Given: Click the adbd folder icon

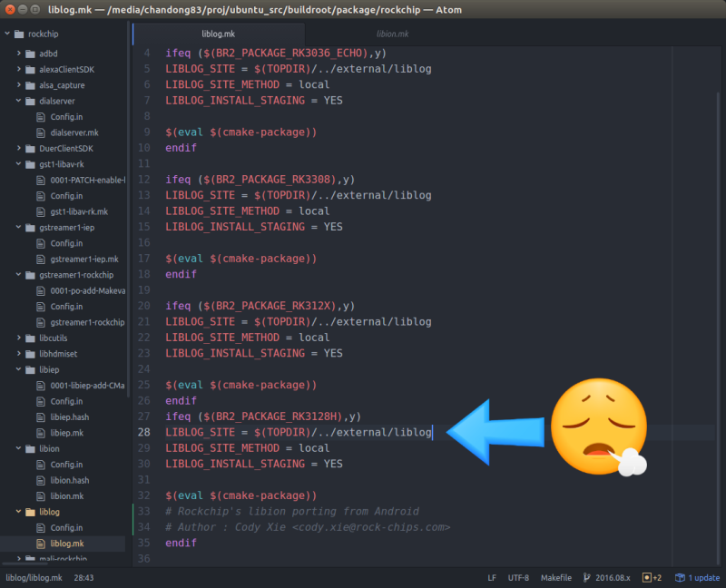Looking at the screenshot, I should [x=30, y=54].
